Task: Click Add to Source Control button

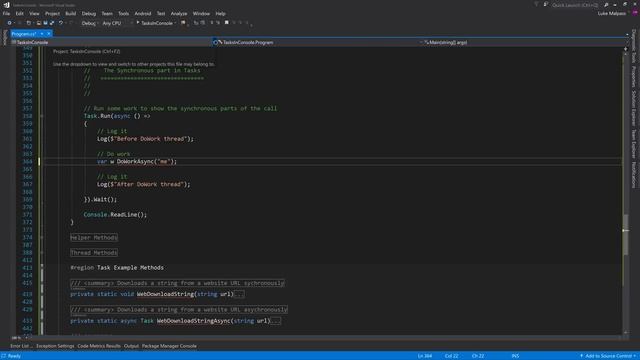Action: click(608, 356)
